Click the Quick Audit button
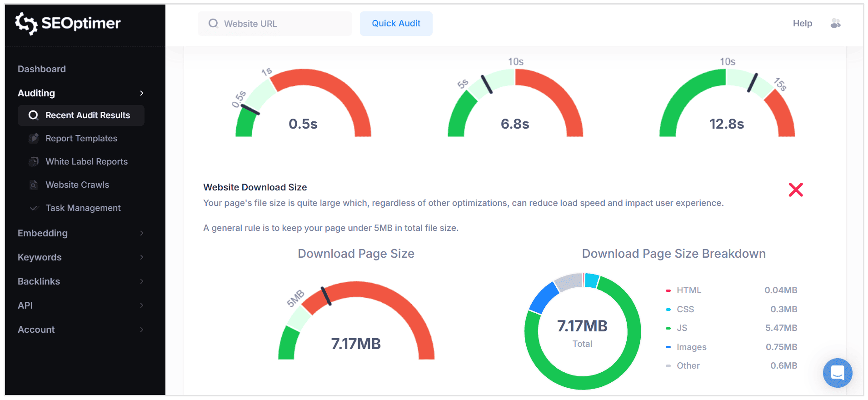This screenshot has width=868, height=400. tap(396, 24)
